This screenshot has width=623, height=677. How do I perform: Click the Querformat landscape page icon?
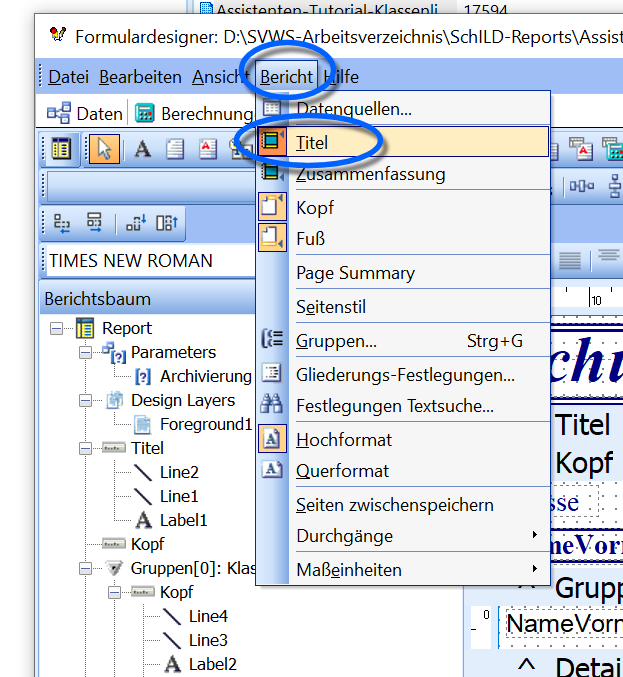point(272,470)
